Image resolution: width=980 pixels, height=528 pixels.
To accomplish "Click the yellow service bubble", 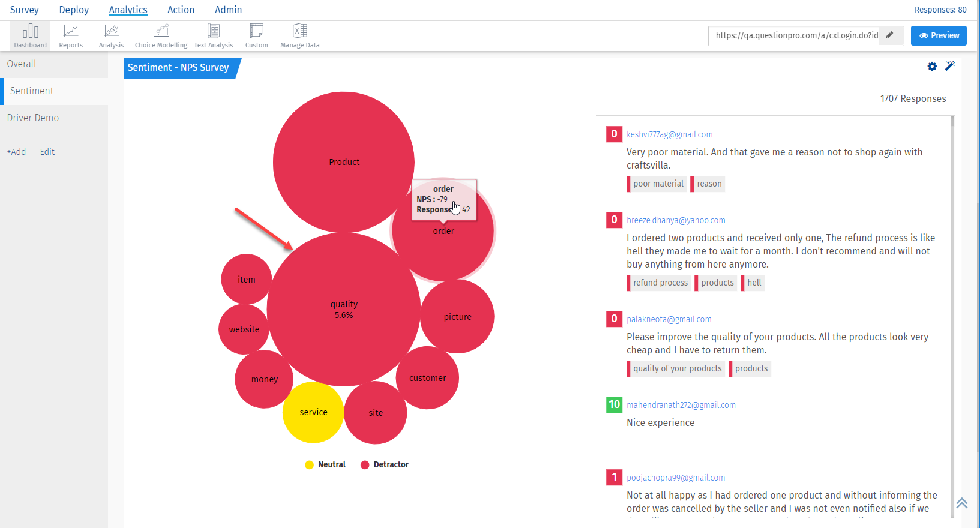I will point(313,412).
